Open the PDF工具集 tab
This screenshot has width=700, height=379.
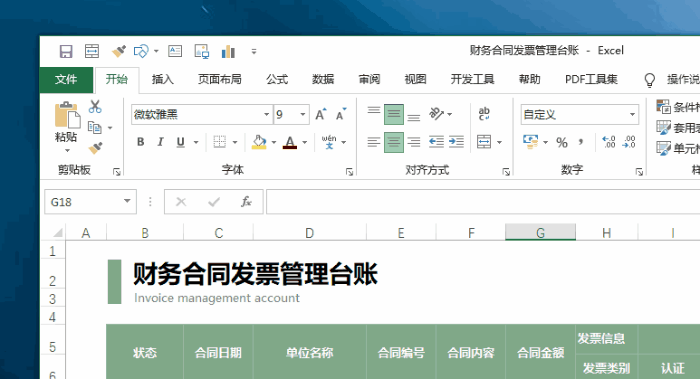[x=591, y=79]
